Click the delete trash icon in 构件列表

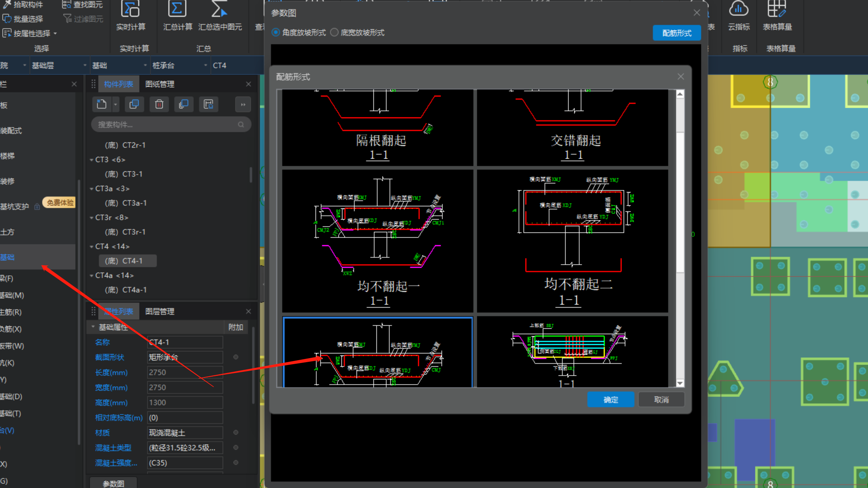coord(159,105)
